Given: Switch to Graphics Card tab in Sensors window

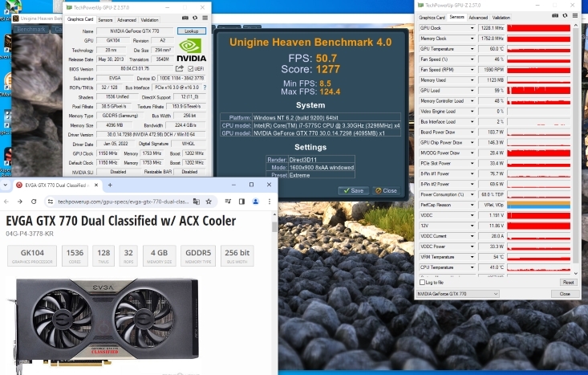Looking at the screenshot, I should (432, 18).
